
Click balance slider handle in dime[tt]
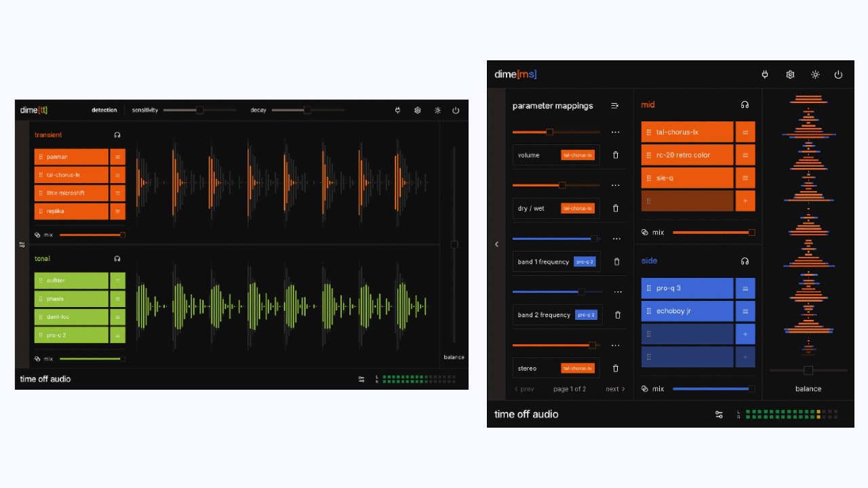point(454,245)
